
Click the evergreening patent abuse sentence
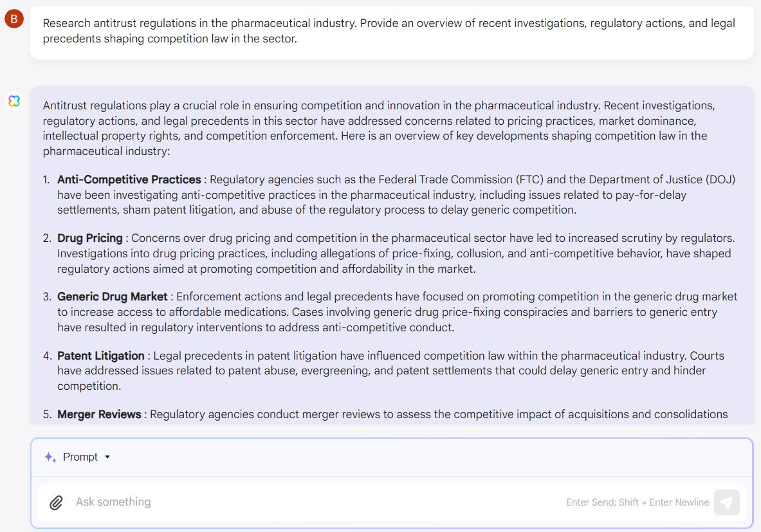(x=381, y=371)
